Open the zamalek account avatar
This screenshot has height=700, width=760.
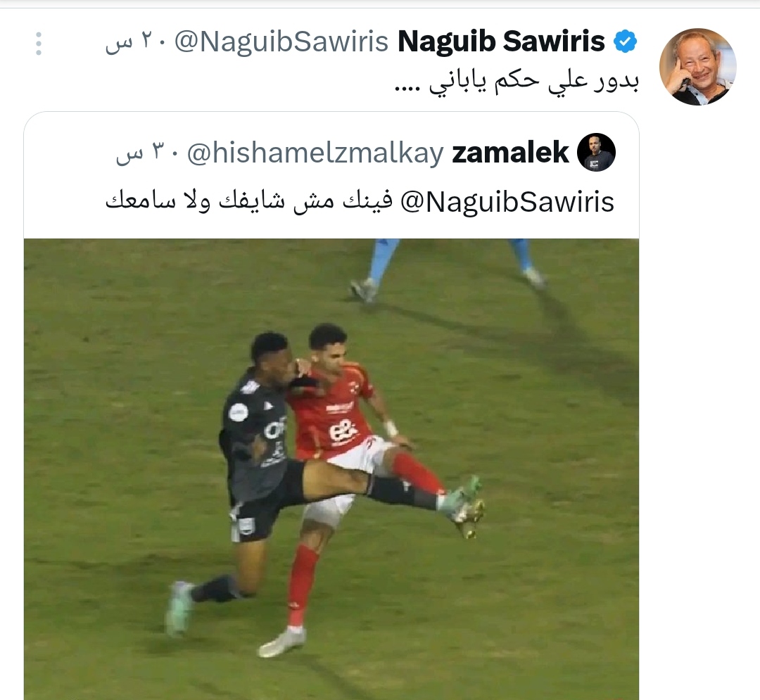pos(596,152)
